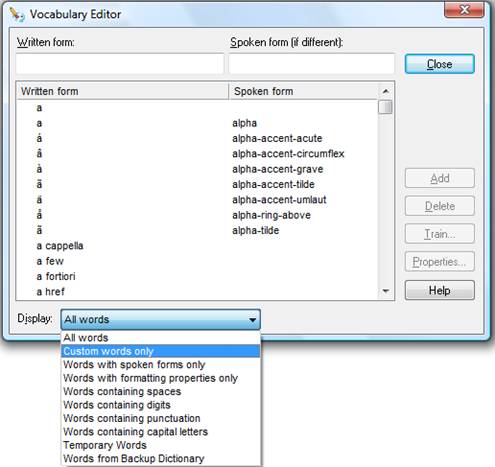Click the scroll up arrow of word list

click(385, 91)
